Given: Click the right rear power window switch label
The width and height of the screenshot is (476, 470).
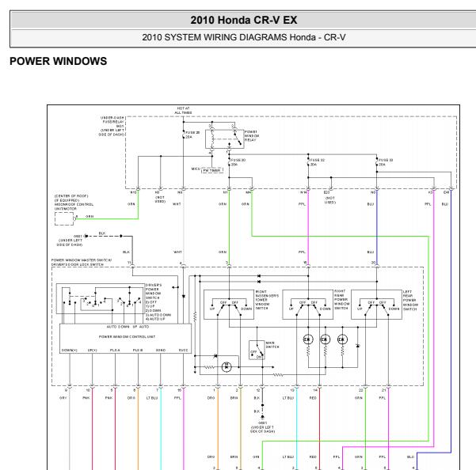Looking at the screenshot, I should (x=342, y=300).
